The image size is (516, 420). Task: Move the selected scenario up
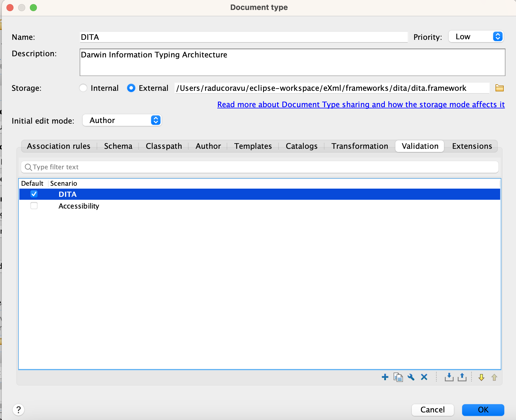point(494,377)
